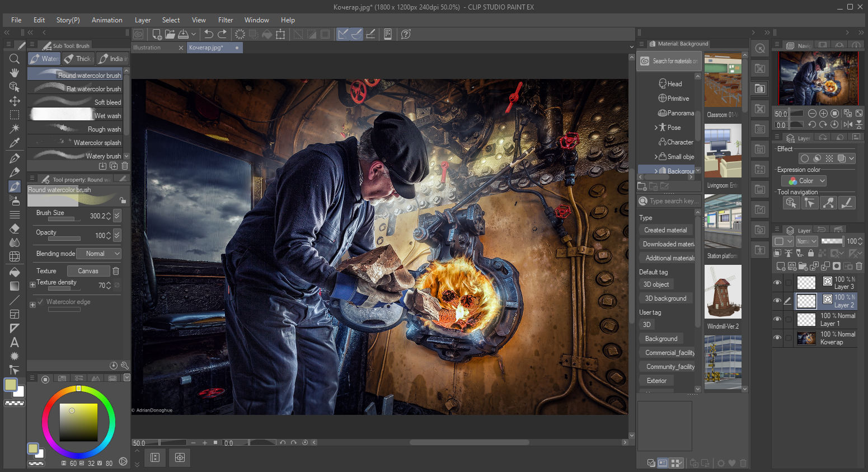The width and height of the screenshot is (868, 472).
Task: Toggle the lock box on Кочегар layer
Action: pos(788,338)
